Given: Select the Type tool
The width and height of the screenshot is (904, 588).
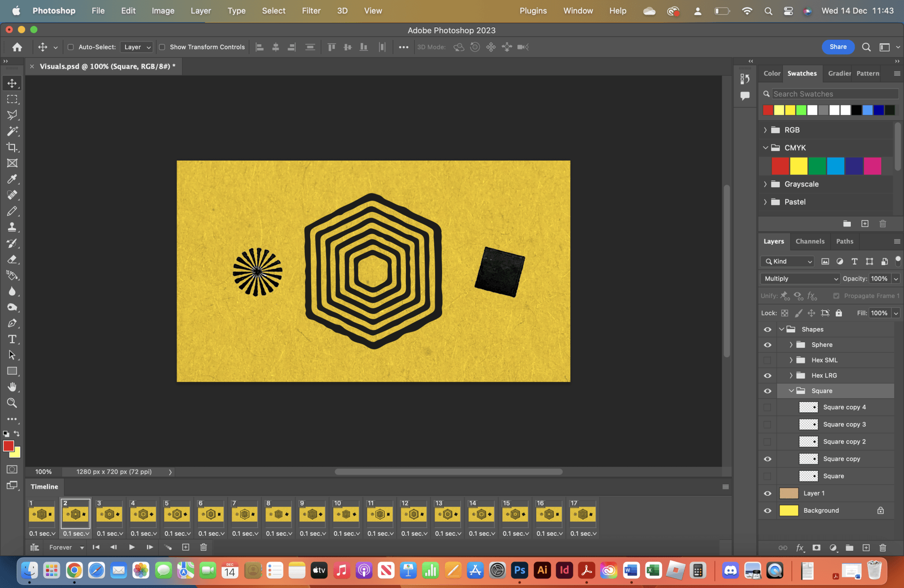Looking at the screenshot, I should click(x=12, y=339).
